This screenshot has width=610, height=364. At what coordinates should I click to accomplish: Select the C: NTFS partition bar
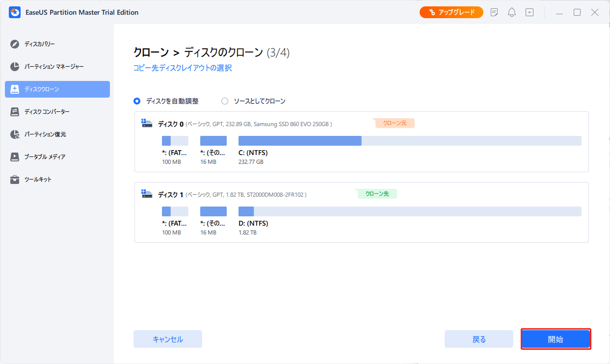299,140
